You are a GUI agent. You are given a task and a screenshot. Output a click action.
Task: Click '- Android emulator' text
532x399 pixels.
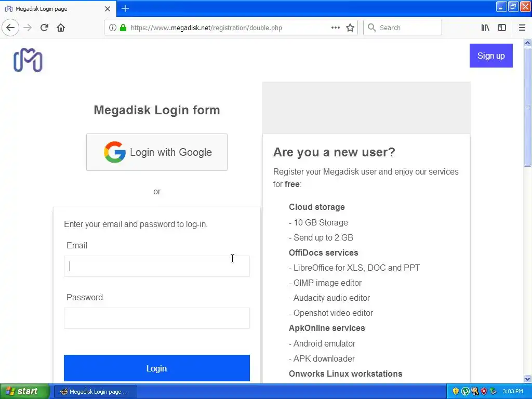point(322,344)
